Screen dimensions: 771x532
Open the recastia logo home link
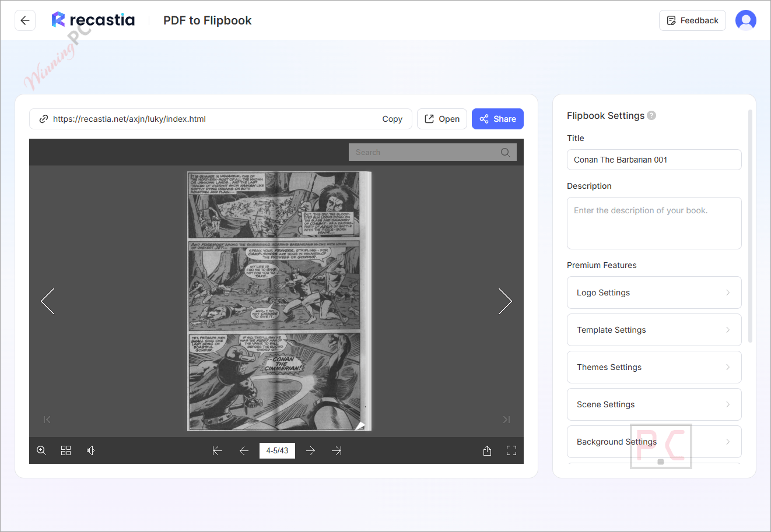point(93,20)
